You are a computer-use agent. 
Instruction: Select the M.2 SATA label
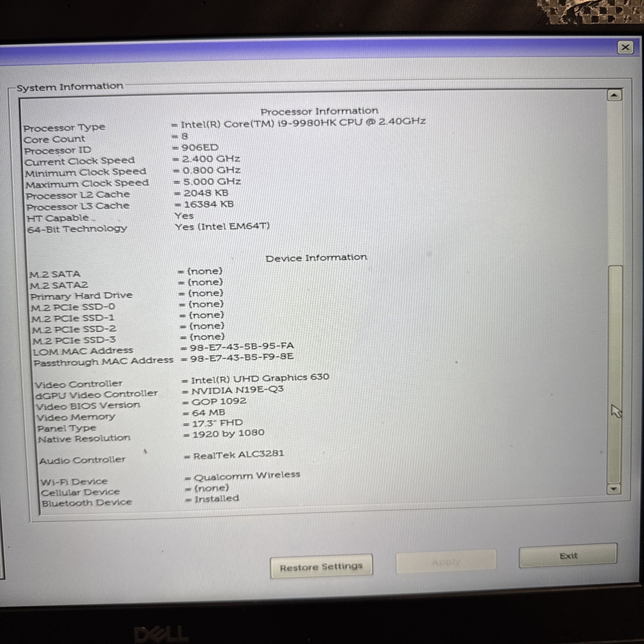coord(55,274)
